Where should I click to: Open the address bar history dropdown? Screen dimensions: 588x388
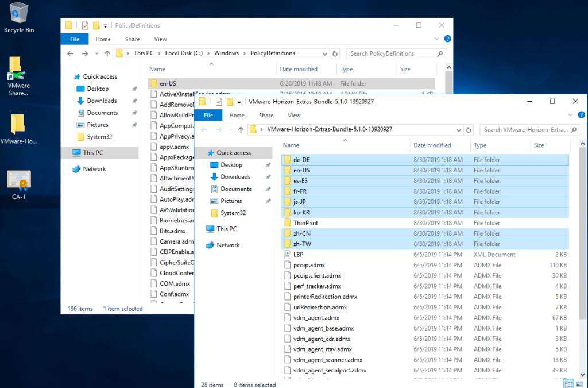click(x=458, y=130)
